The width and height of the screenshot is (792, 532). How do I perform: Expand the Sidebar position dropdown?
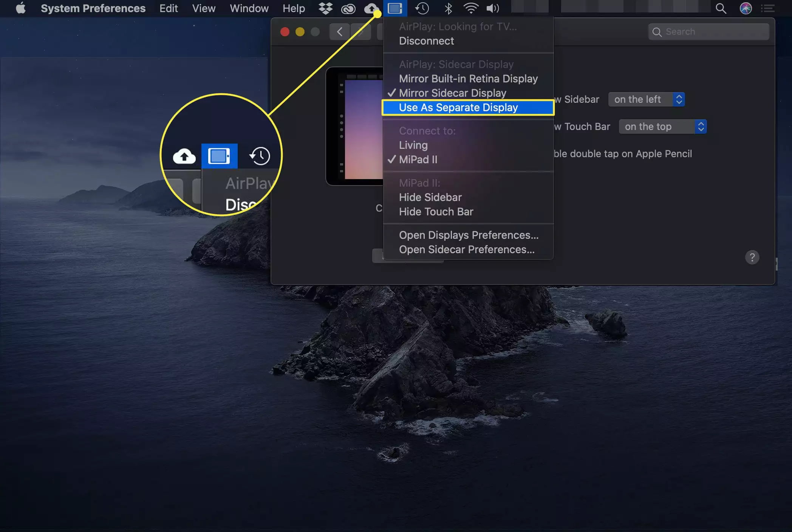click(x=646, y=99)
